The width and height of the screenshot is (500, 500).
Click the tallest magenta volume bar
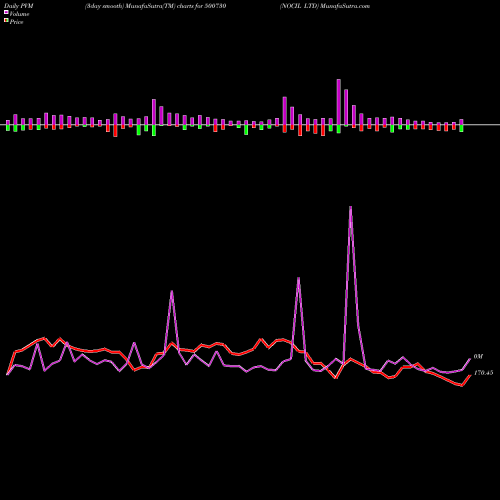(x=339, y=102)
